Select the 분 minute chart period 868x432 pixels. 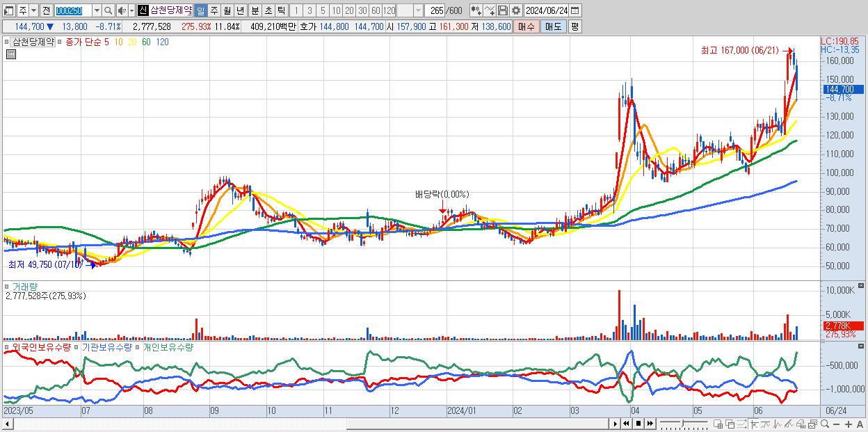pos(254,10)
